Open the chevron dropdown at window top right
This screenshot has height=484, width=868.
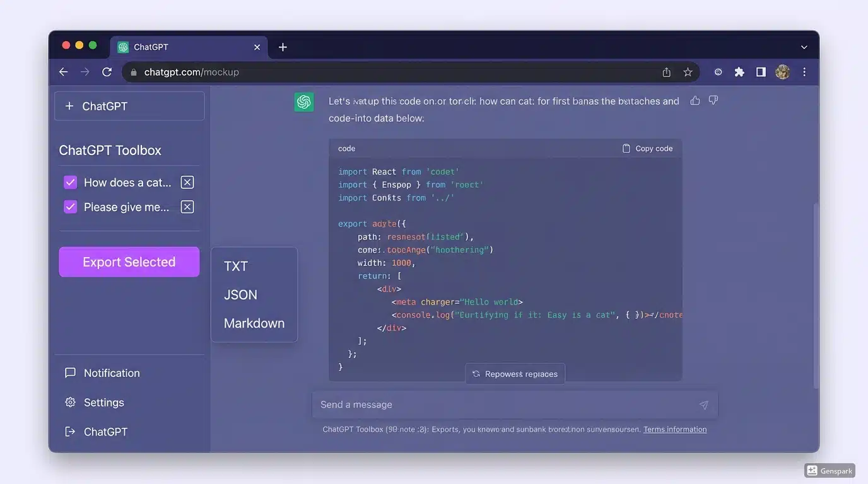click(804, 47)
